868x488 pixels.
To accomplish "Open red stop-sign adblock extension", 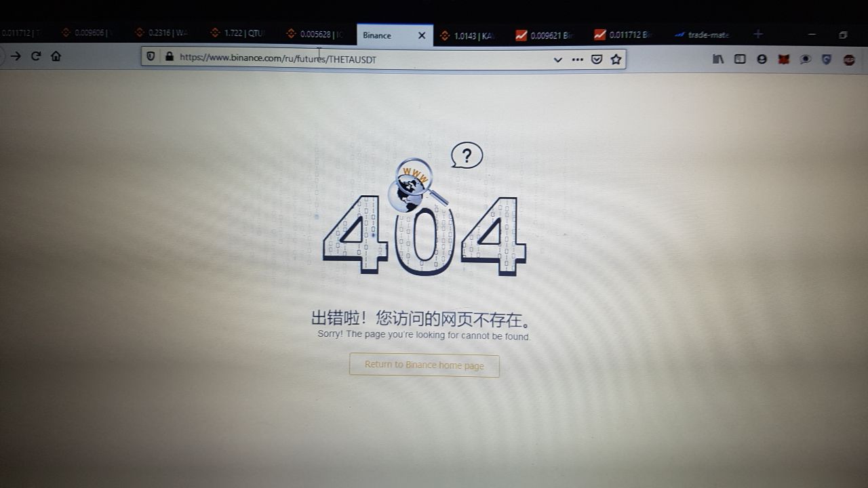I will (x=849, y=60).
